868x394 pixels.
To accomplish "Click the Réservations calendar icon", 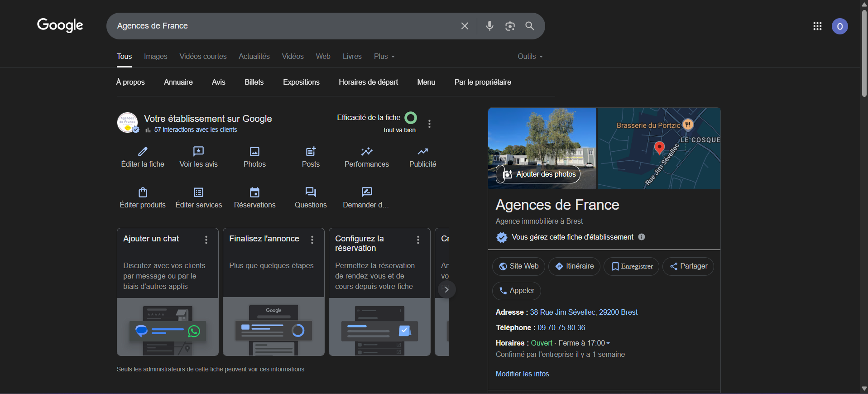I will 254,192.
